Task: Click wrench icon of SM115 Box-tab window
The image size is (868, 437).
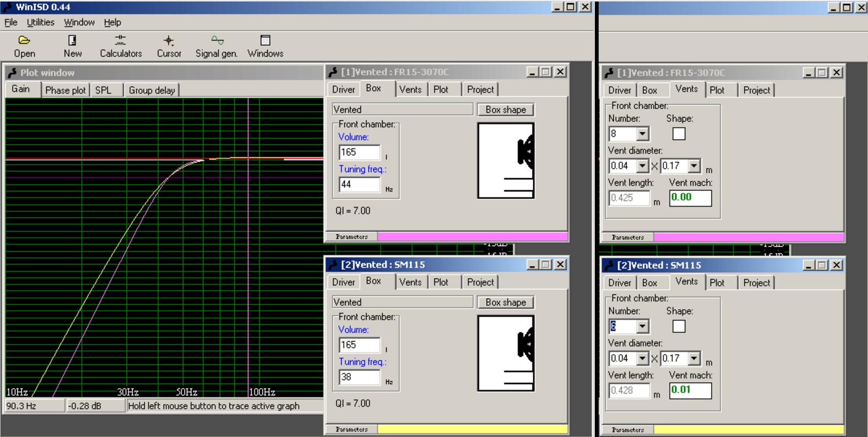Action: pyautogui.click(x=333, y=265)
